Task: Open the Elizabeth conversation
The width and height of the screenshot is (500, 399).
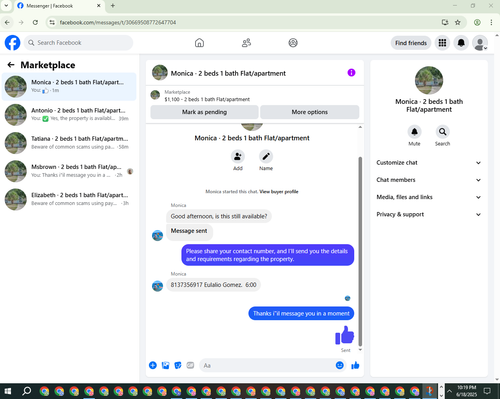Action: coord(69,199)
